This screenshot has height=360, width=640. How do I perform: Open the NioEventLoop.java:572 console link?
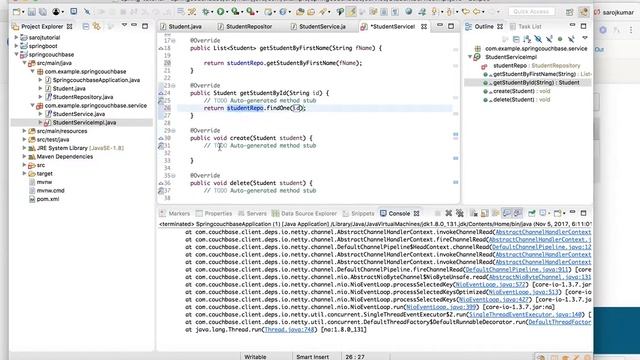click(491, 284)
